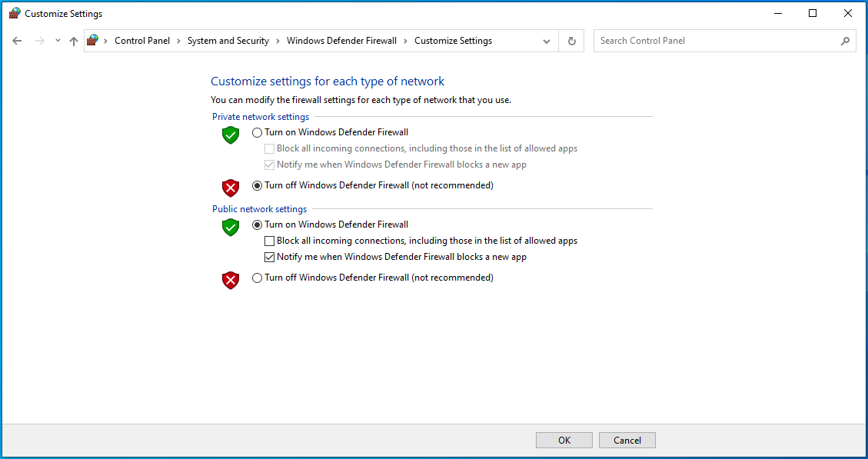Viewport: 868px width, 459px height.
Task: Click the green shield under Private network
Action: [x=231, y=135]
